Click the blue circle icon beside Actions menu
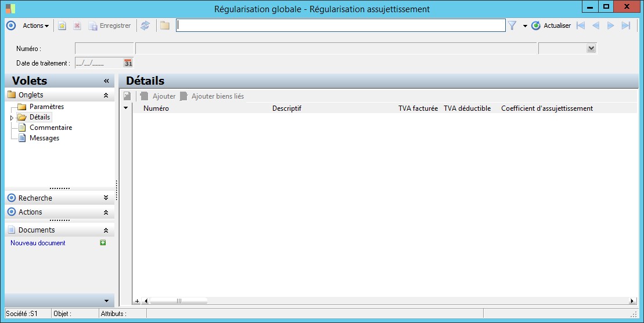 11,26
